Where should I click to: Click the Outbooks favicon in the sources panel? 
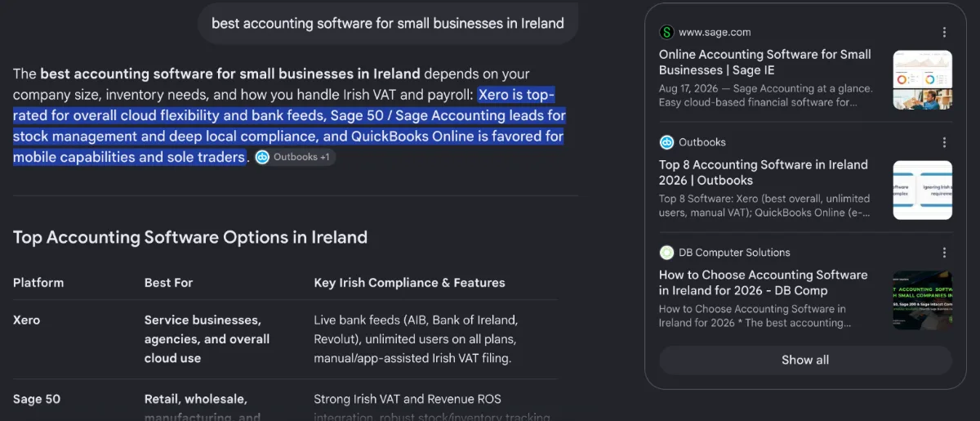666,142
